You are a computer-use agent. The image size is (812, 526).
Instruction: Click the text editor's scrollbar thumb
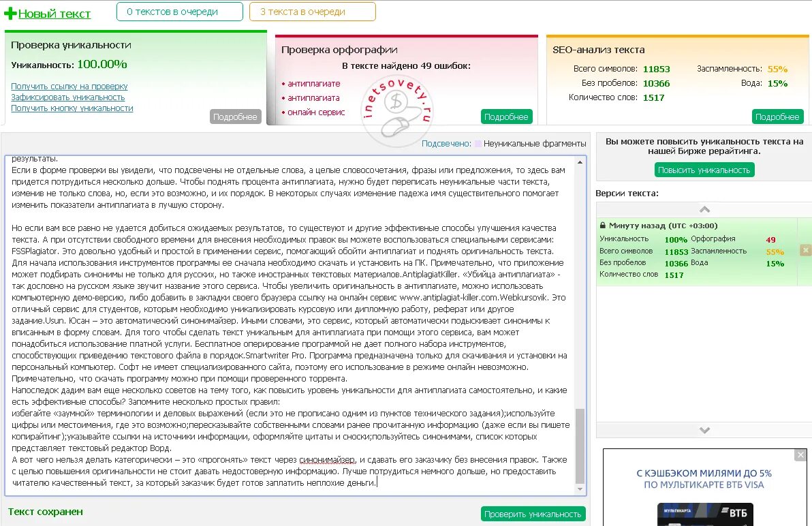pyautogui.click(x=580, y=446)
